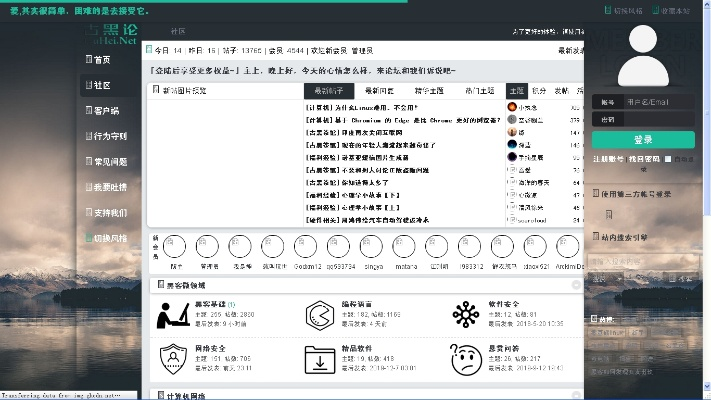The image size is (711, 400).
Task: Select 常见问题 in the left navigation
Action: [109, 161]
